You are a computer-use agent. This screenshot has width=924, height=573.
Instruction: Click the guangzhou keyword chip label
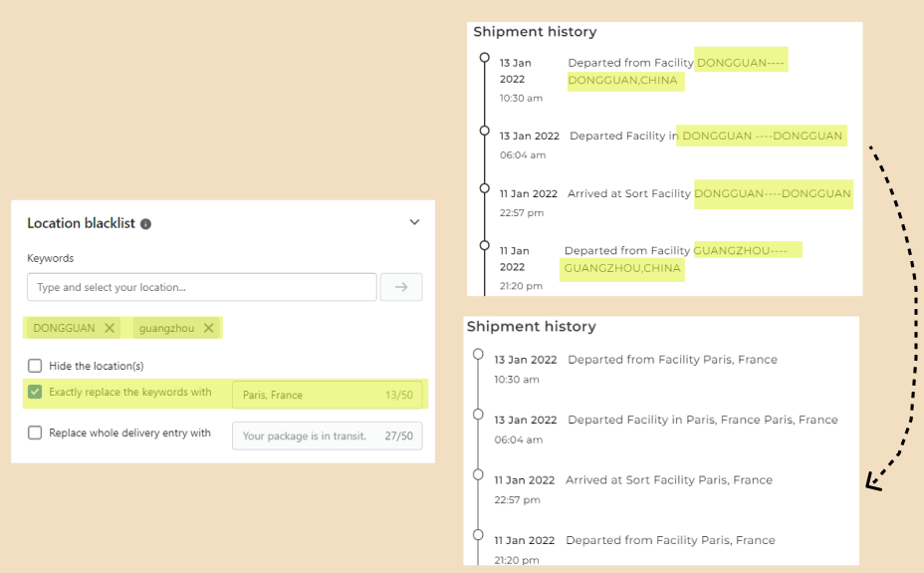tap(166, 328)
